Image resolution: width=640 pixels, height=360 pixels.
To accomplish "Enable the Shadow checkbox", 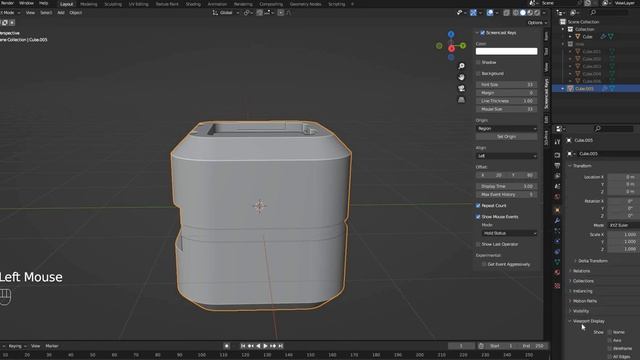I will [x=478, y=62].
